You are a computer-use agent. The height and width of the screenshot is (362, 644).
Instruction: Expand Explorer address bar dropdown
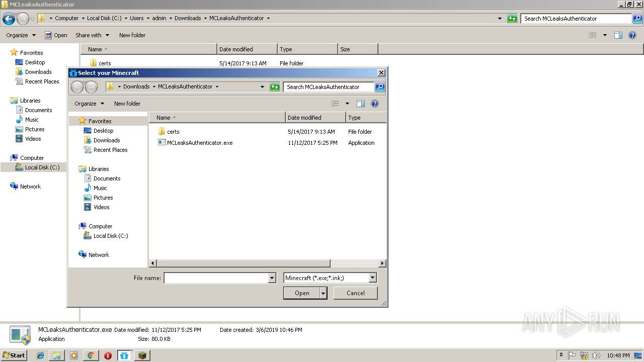coord(500,19)
